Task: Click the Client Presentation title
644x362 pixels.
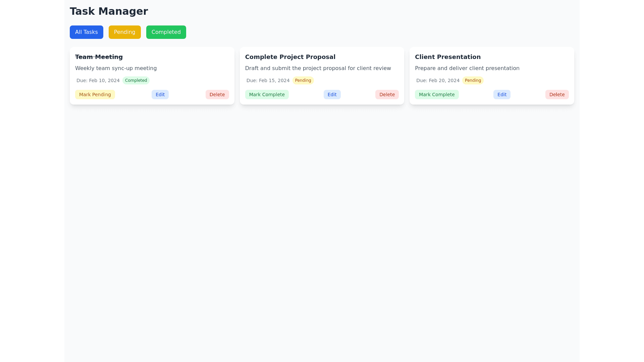Action: [447, 57]
